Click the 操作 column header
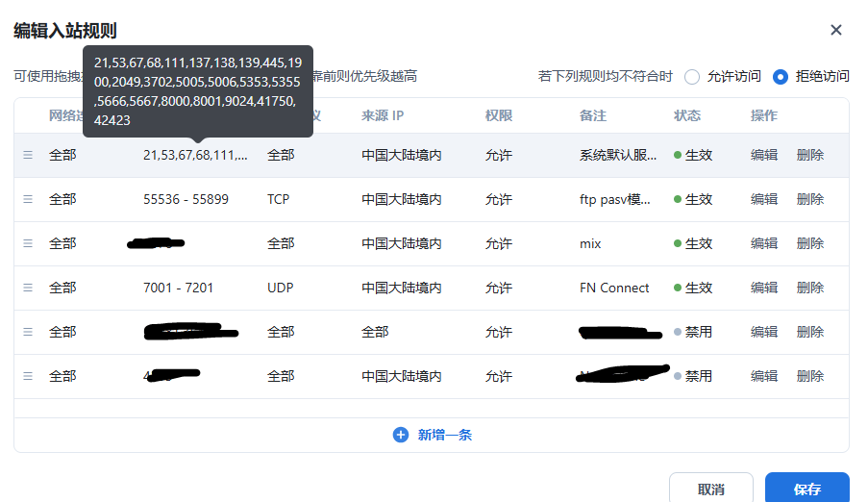This screenshot has width=868, height=502. pyautogui.click(x=764, y=115)
